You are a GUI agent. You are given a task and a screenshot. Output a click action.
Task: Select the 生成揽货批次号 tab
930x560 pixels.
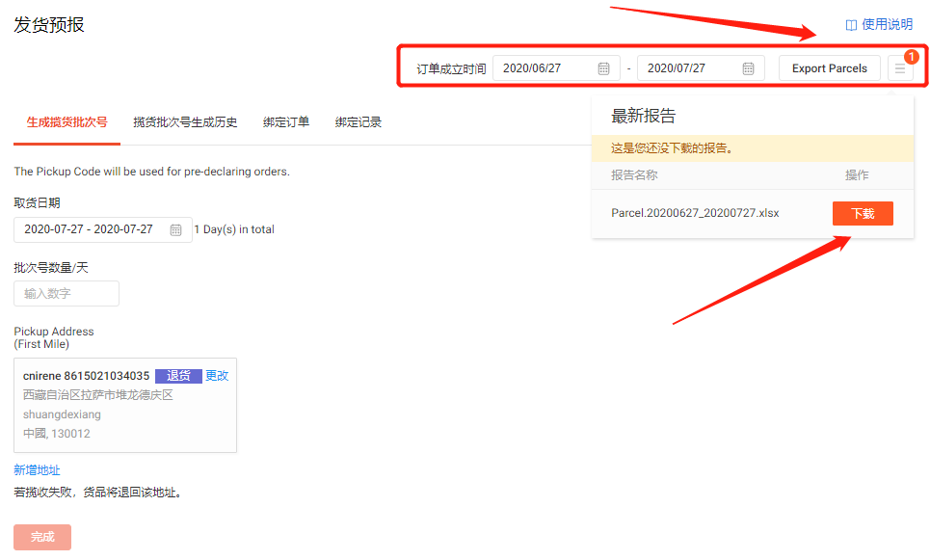pyautogui.click(x=67, y=122)
